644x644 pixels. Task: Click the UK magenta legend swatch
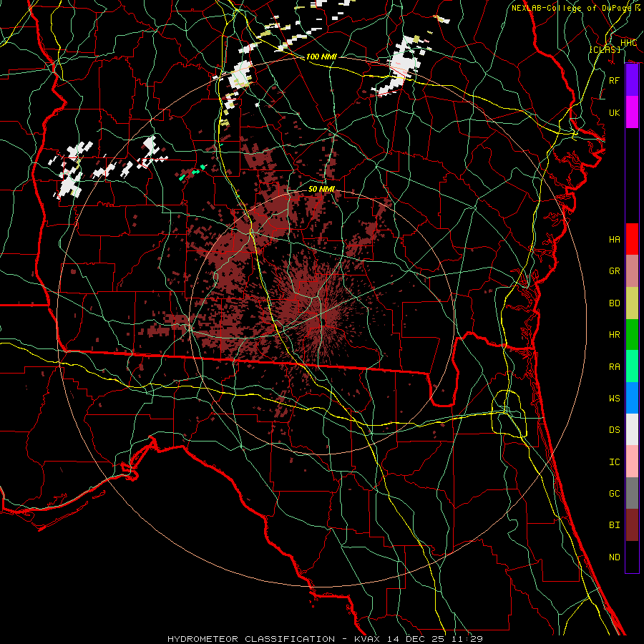click(x=632, y=112)
